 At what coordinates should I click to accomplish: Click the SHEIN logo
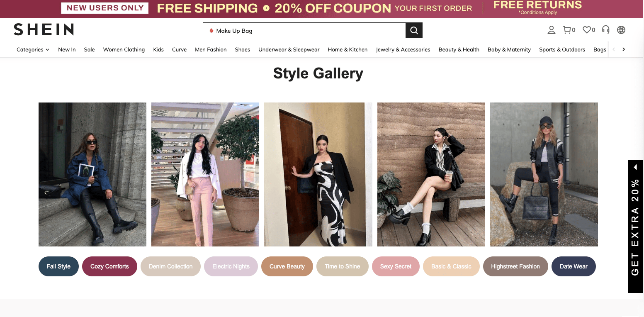click(x=44, y=29)
